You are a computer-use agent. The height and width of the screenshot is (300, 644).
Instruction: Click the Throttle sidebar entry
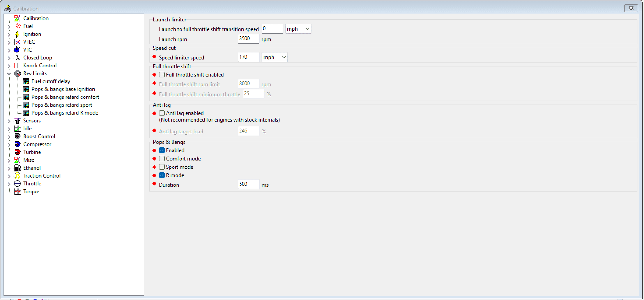coord(32,183)
